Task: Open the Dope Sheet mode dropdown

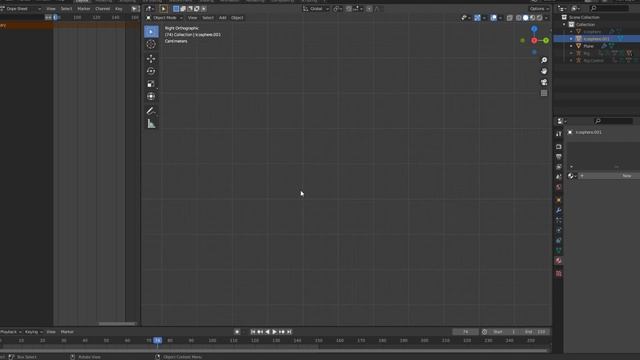Action: pos(20,9)
